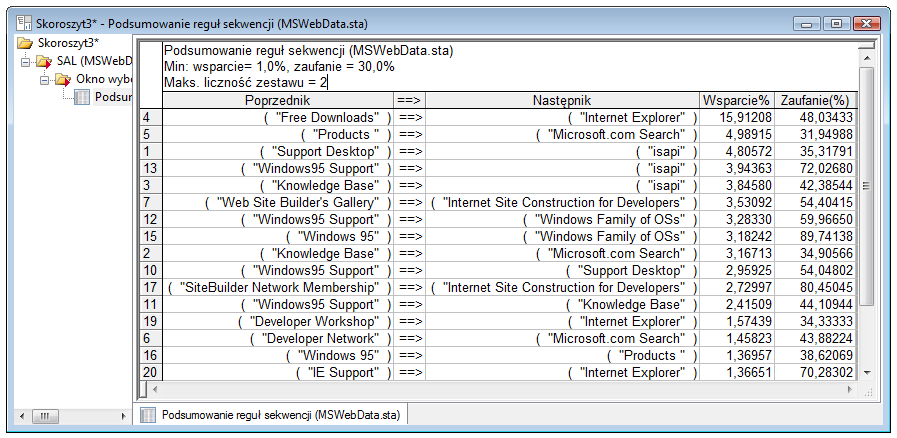Image resolution: width=897 pixels, height=438 pixels.
Task: Open the Skoroszyt3* root tree item
Action: pyautogui.click(x=68, y=43)
